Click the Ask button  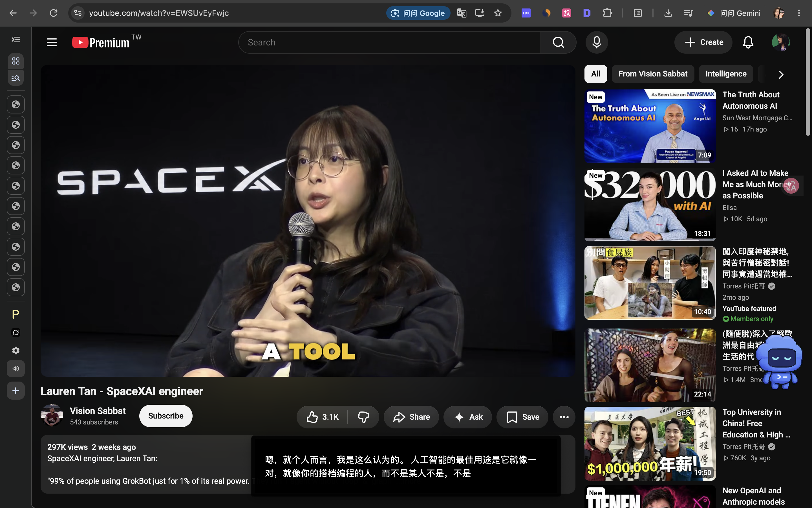468,417
